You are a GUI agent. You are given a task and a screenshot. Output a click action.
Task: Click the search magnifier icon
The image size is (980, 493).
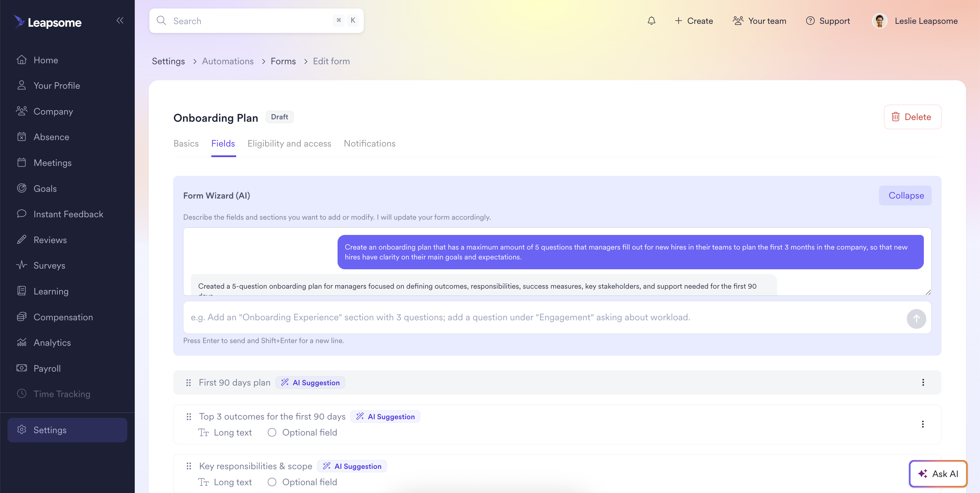pos(161,20)
